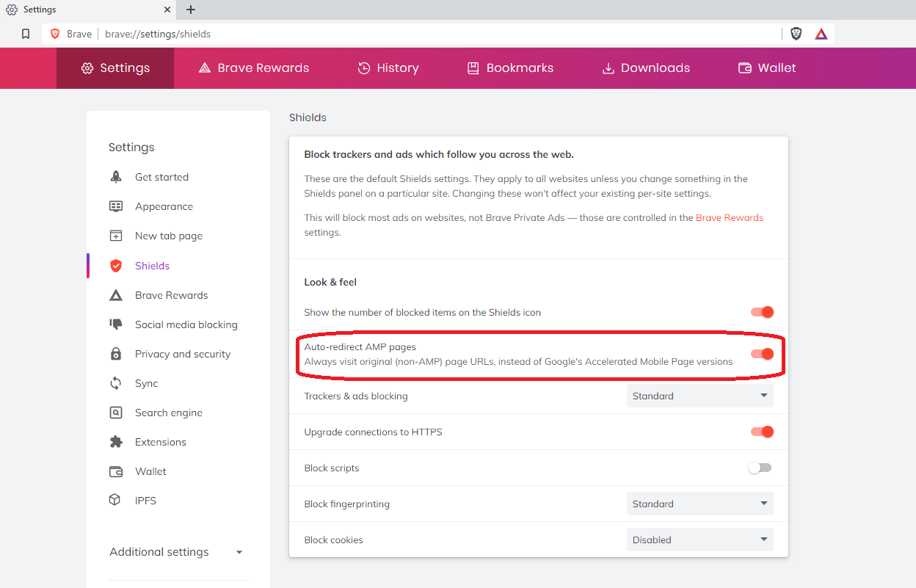Viewport: 916px width, 588px height.
Task: Enable the Block scripts switch
Action: 760,468
